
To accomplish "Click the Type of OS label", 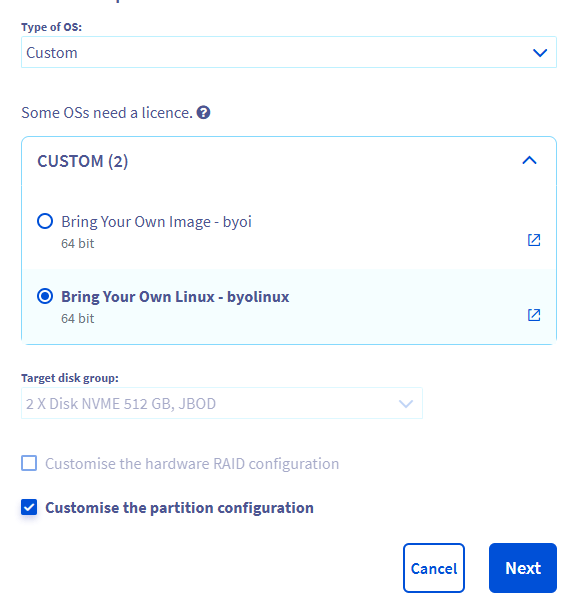I will [51, 27].
